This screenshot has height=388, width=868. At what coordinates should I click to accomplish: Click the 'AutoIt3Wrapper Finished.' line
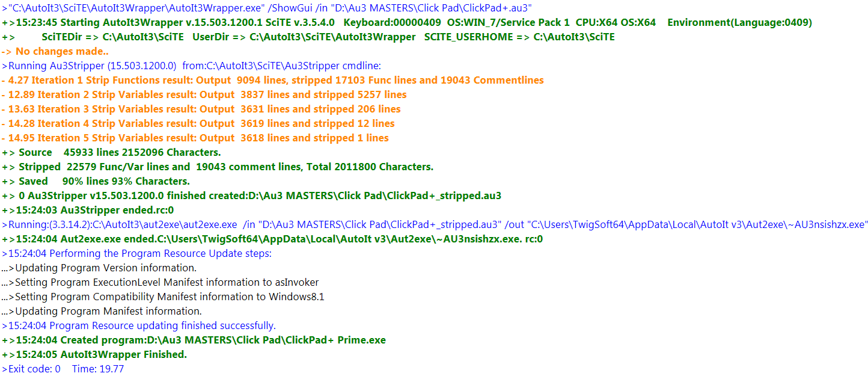[94, 354]
